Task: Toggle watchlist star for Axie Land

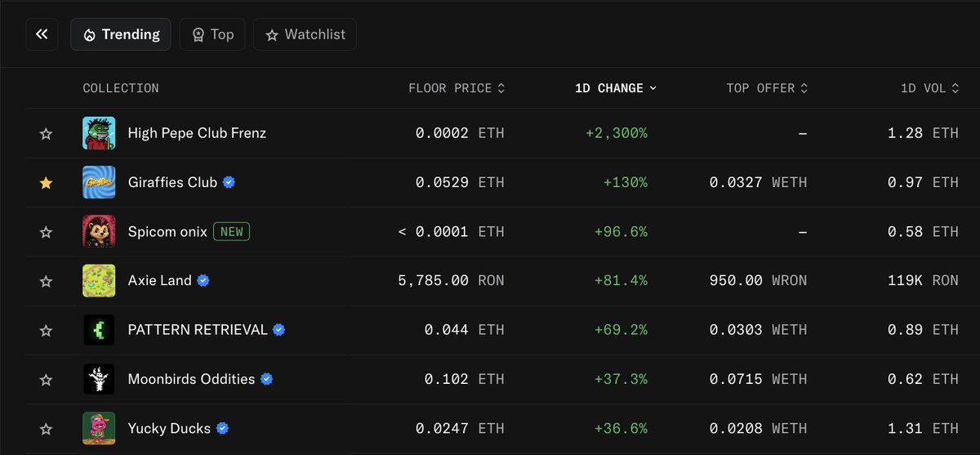Action: tap(46, 281)
